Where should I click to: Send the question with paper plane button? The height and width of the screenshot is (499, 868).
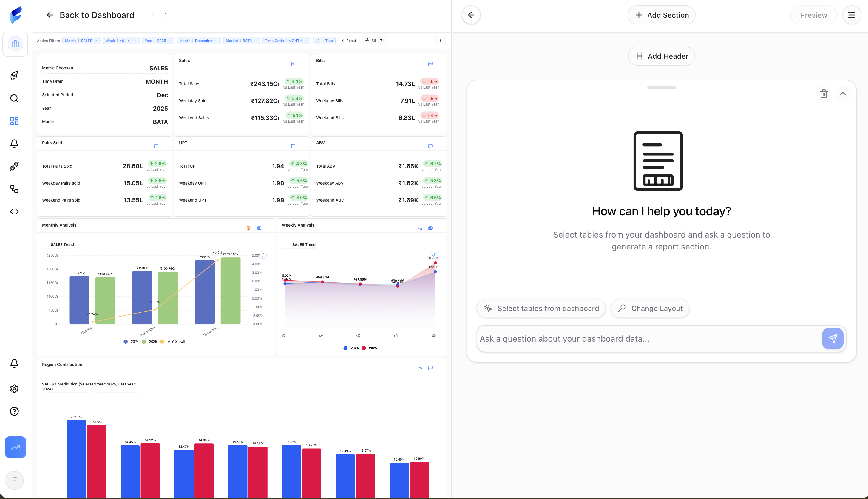832,339
